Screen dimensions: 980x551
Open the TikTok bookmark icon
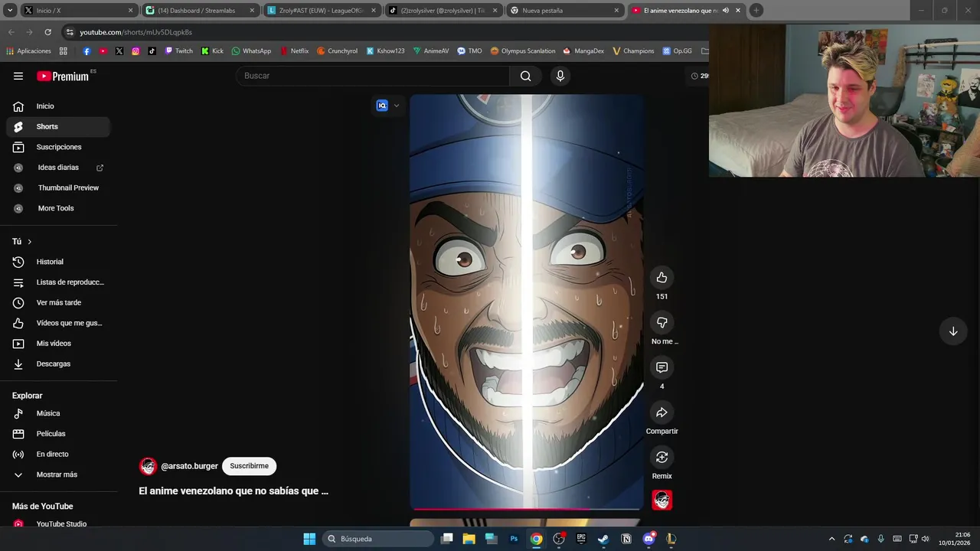[152, 51]
